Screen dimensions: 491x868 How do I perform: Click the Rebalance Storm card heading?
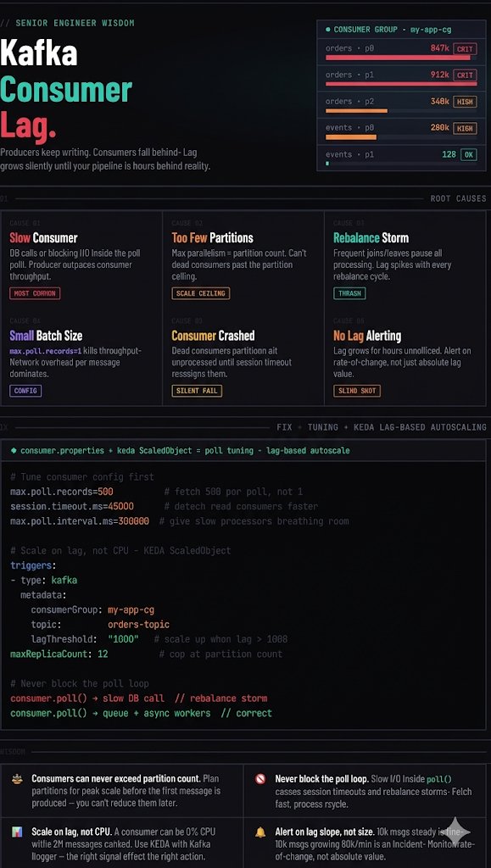click(x=371, y=238)
